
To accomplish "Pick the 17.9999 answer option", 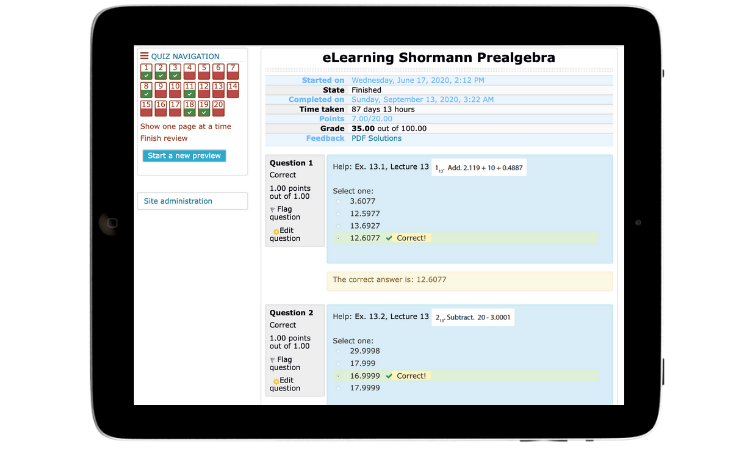I will click(338, 387).
